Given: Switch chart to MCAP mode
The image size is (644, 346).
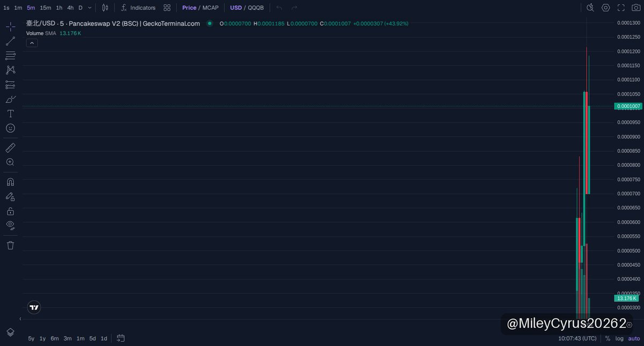Looking at the screenshot, I should (x=210, y=8).
